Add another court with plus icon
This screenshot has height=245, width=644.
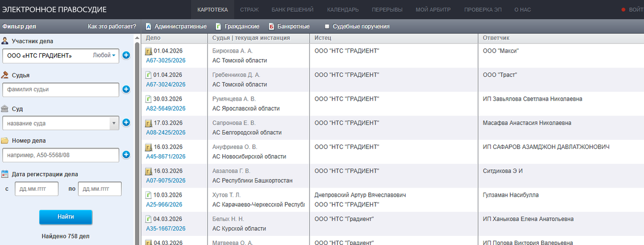point(126,122)
